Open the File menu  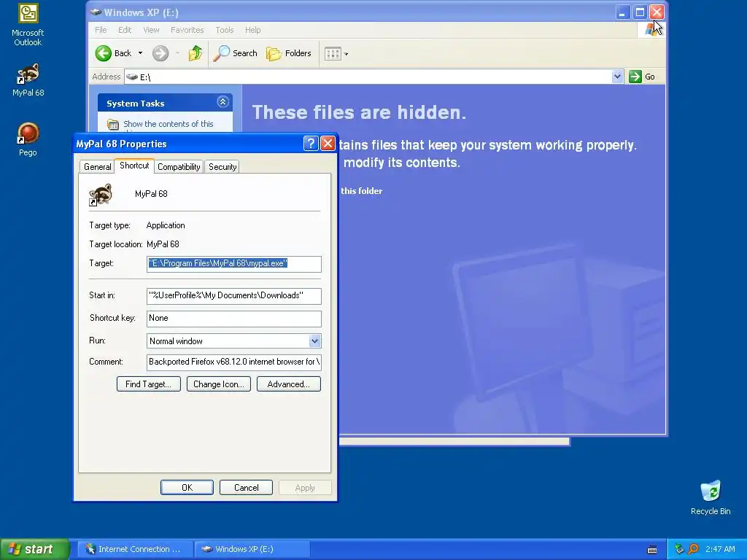pos(101,30)
